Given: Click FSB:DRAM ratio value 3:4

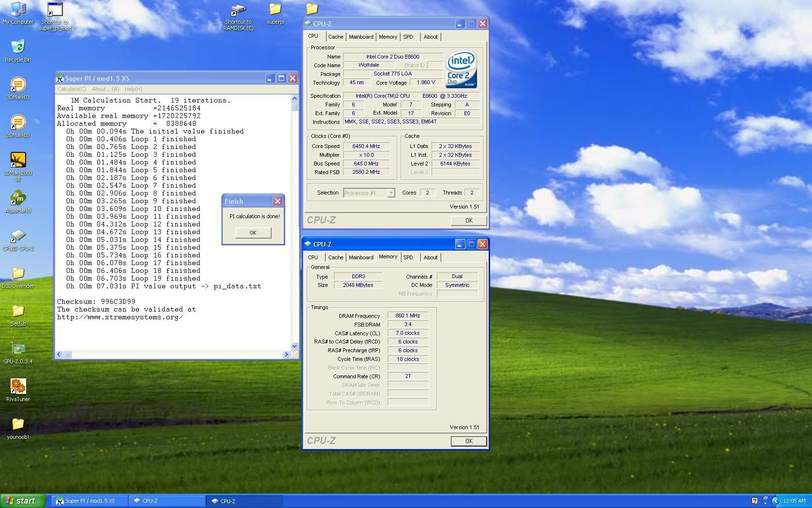Looking at the screenshot, I should pos(408,324).
